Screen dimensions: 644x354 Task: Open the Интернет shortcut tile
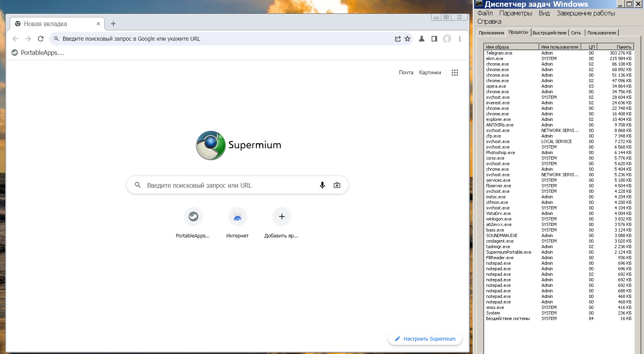point(237,223)
